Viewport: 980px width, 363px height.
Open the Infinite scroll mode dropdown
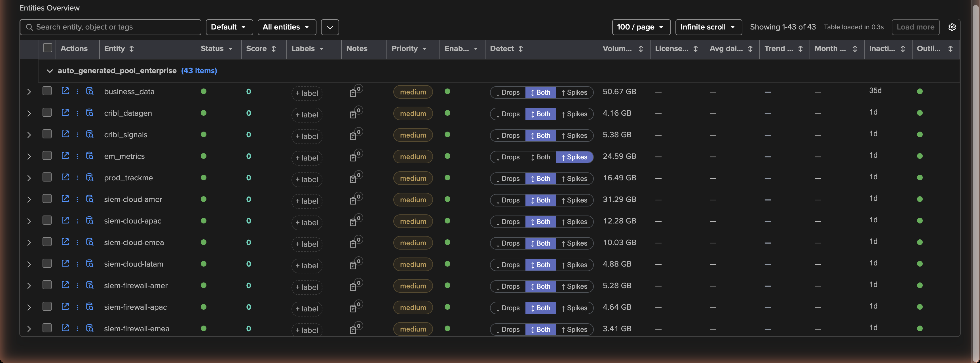tap(708, 27)
